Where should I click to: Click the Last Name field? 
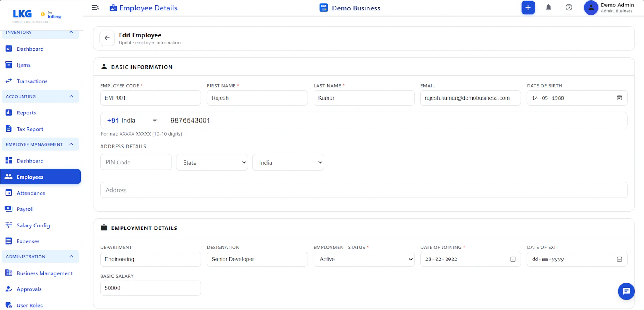coord(364,98)
